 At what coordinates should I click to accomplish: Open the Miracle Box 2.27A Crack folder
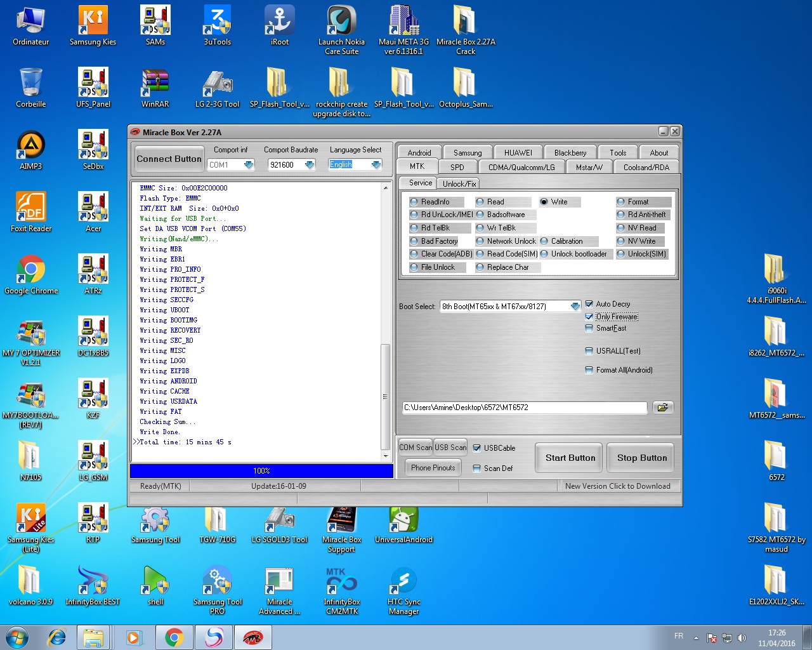(x=466, y=30)
